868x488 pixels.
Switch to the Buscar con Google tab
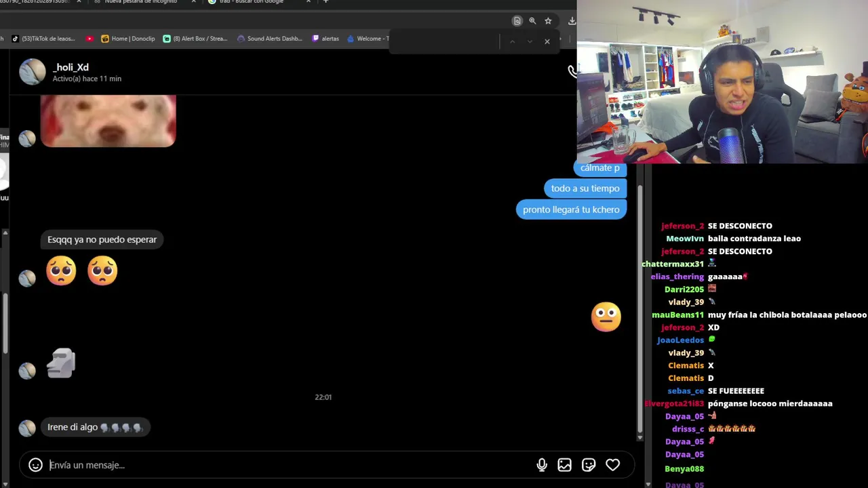pos(251,2)
